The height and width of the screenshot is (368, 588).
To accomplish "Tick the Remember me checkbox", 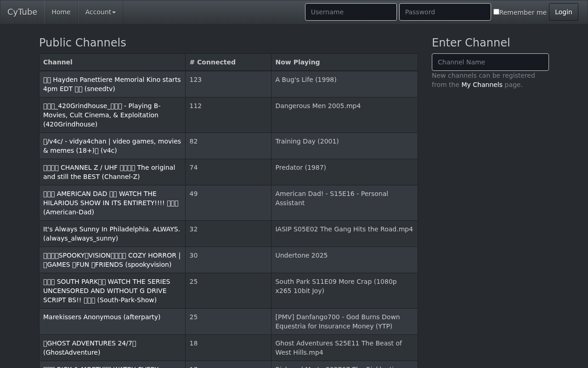I will pos(496,12).
